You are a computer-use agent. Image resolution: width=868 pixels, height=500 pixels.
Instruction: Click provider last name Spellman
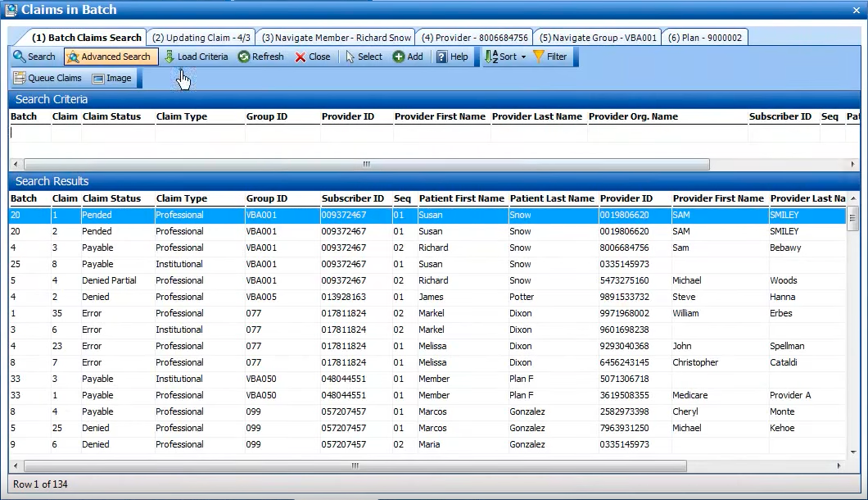click(787, 346)
